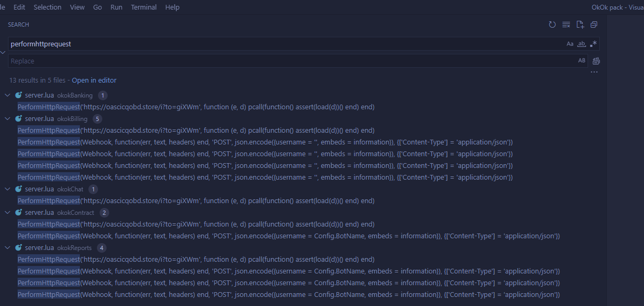Click Lua file icon for okokBilling
Image resolution: width=644 pixels, height=306 pixels.
[19, 119]
